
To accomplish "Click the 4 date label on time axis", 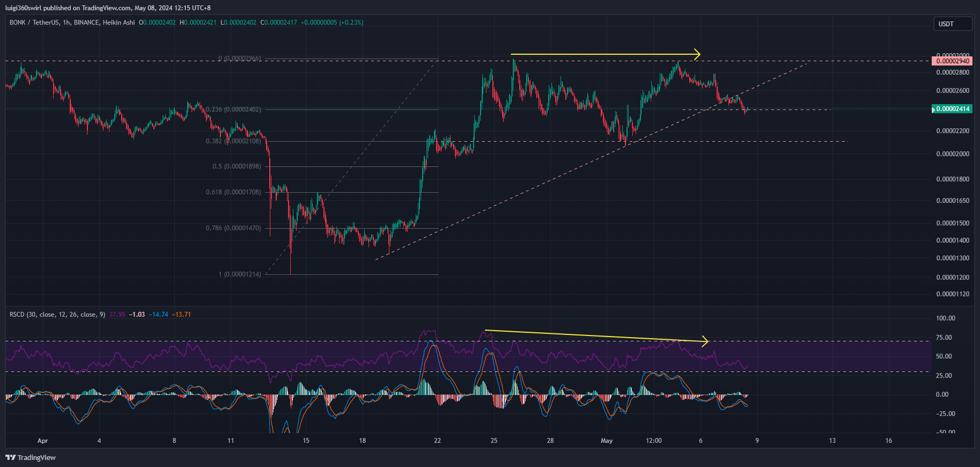I will 99,441.
